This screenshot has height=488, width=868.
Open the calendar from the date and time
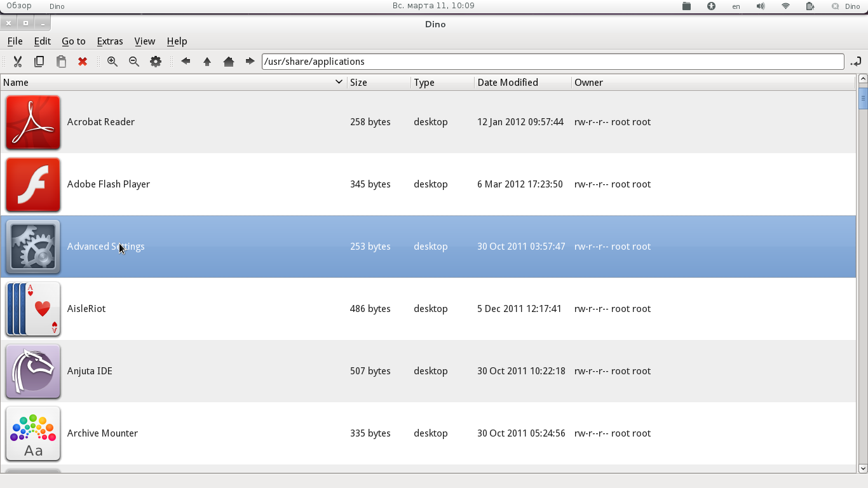click(x=433, y=6)
